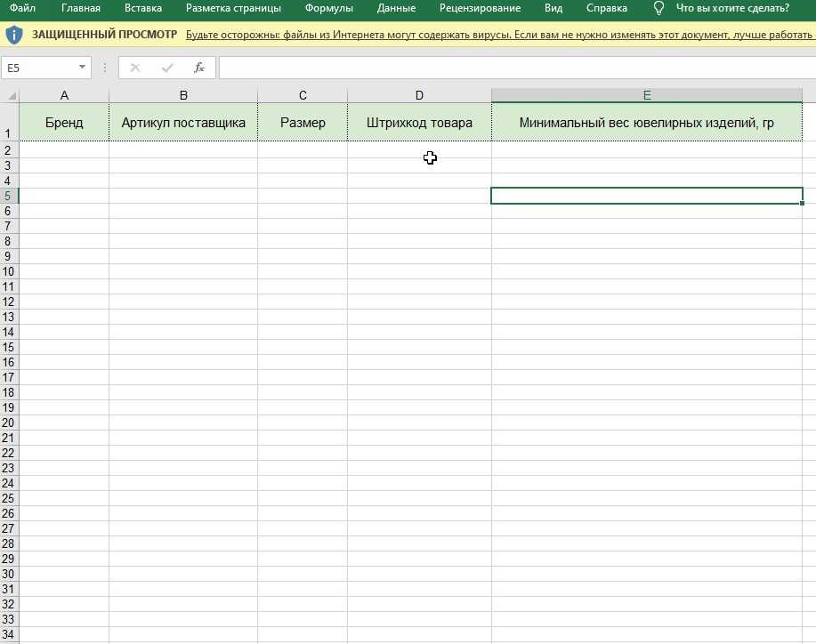Switch to the Рецензирование tab
Viewport: 816px width, 644px height.
point(480,9)
